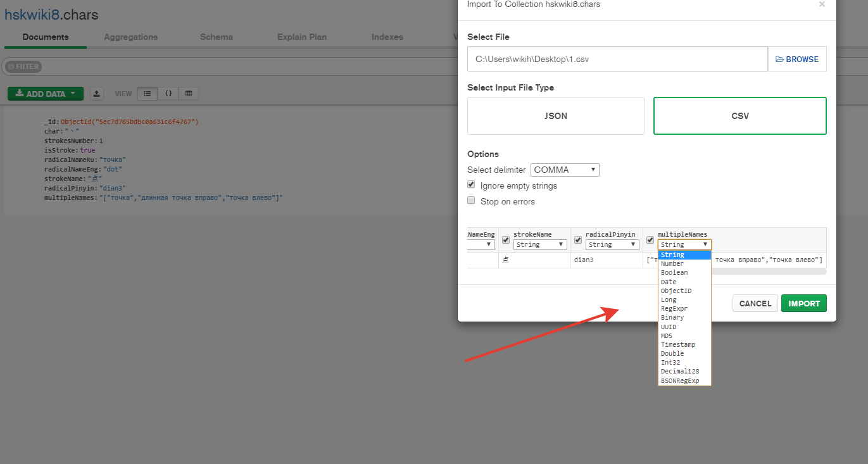Choose RegExpr in type list
The image size is (868, 464).
(684, 308)
